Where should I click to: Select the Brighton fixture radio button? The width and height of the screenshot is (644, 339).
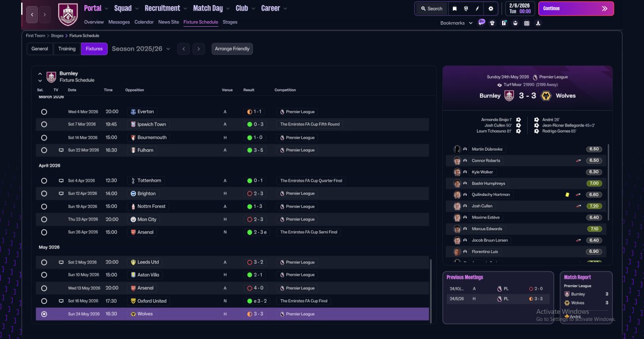(x=44, y=193)
